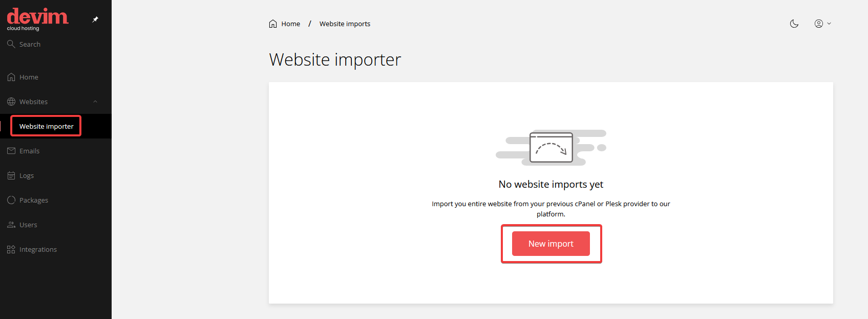The image size is (868, 319).
Task: Select the Emails sidebar icon
Action: coord(11,150)
